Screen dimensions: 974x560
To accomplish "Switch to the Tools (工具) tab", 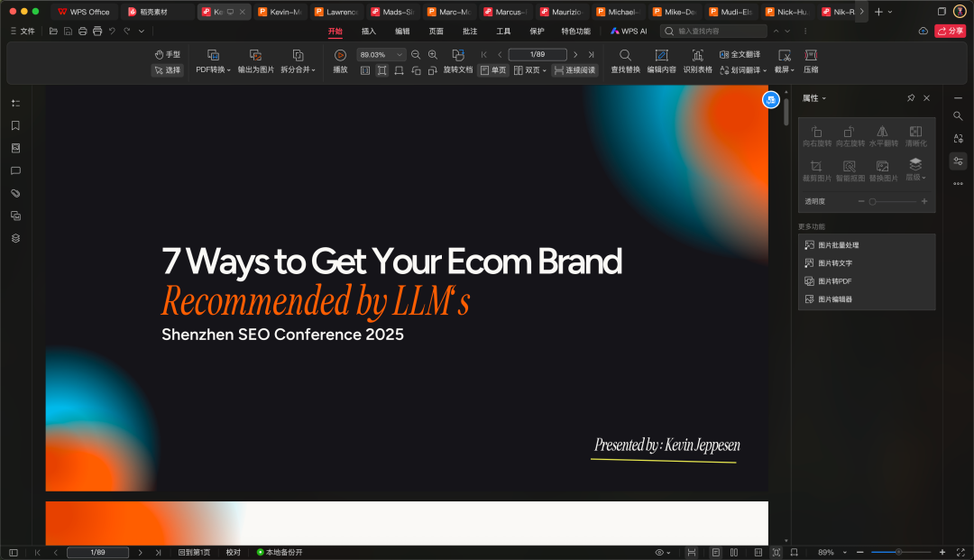I will (503, 31).
